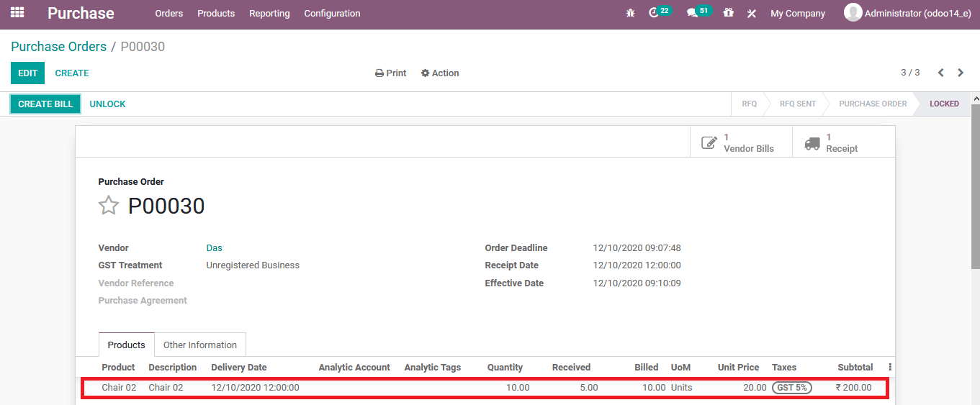The image size is (980, 405).
Task: Go to previous record arrow
Action: pos(940,73)
